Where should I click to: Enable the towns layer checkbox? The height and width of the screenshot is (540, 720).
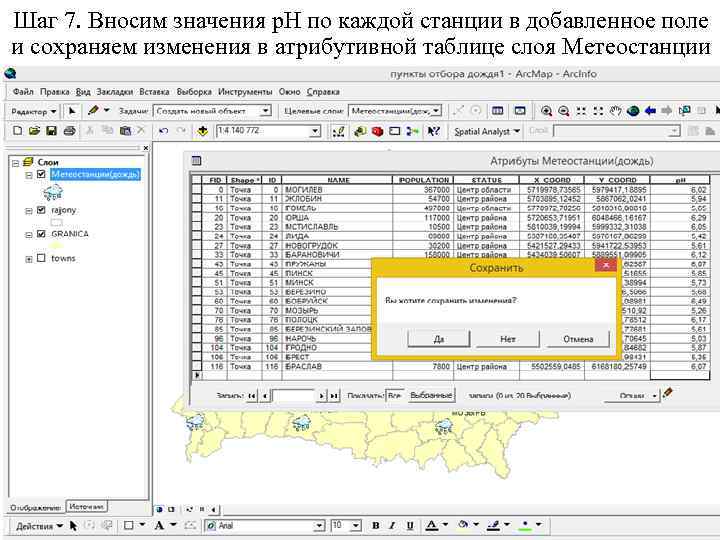(41, 258)
